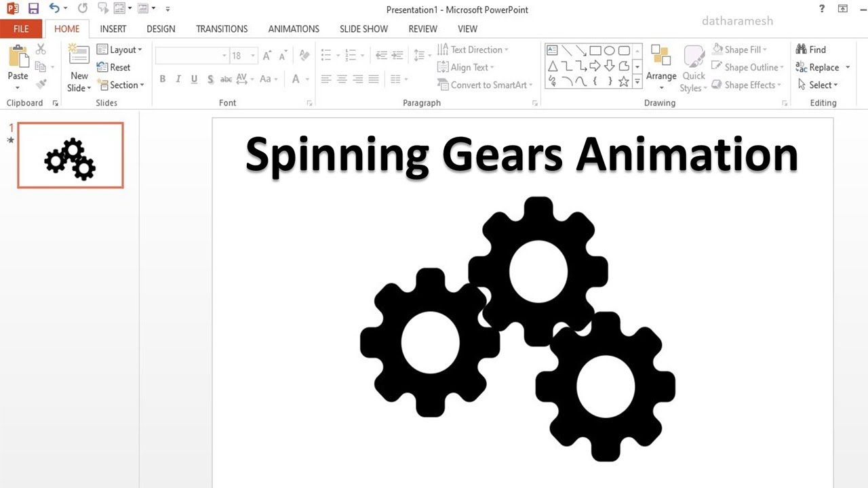
Task: Open the Layout dropdown
Action: 119,49
